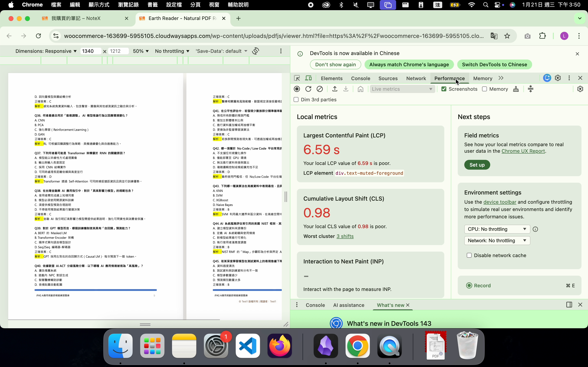This screenshot has width=588, height=367.
Task: Click the clear recording icon
Action: [320, 89]
